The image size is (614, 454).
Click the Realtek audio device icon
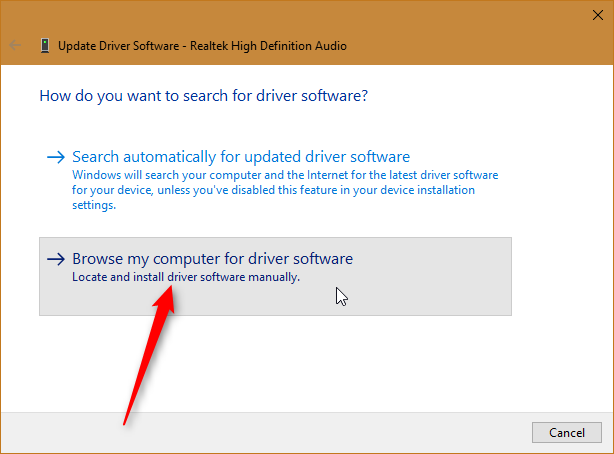point(45,45)
